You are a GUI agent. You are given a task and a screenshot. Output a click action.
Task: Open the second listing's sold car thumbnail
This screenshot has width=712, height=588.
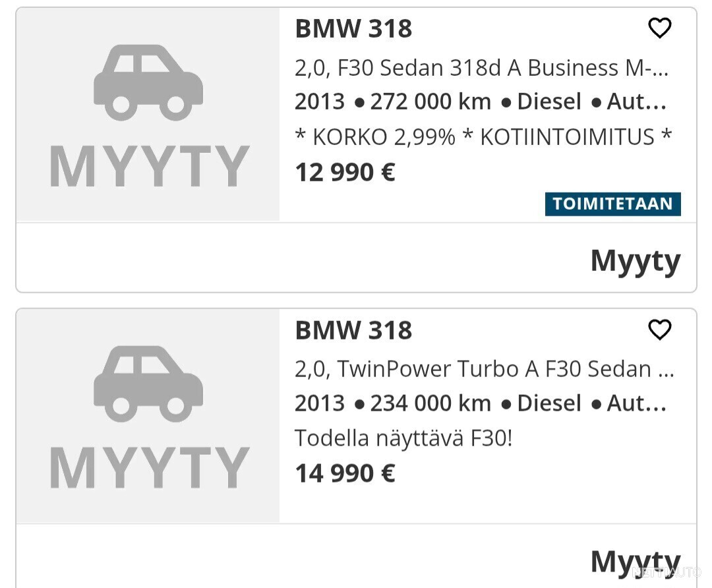pos(148,417)
